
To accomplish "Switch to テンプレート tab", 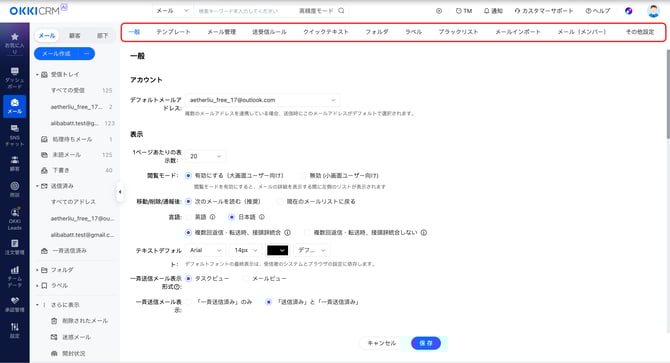I will click(173, 32).
